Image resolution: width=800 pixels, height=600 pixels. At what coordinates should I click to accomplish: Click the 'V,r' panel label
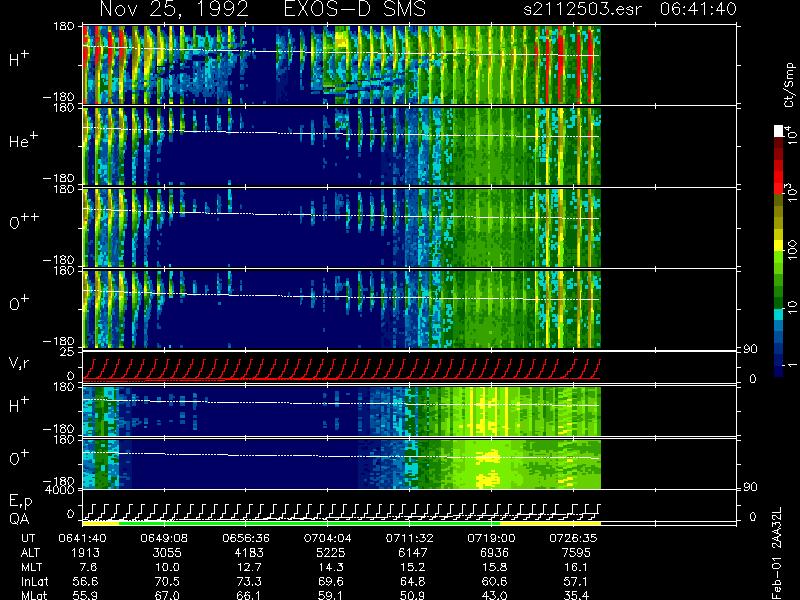click(x=19, y=363)
